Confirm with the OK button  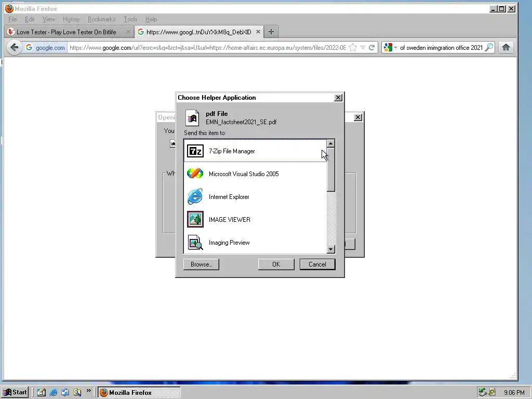click(x=276, y=264)
